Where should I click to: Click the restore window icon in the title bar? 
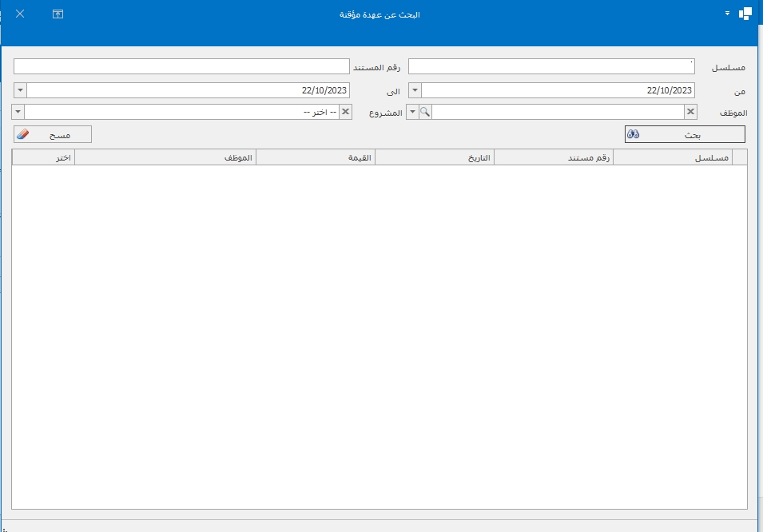[58, 14]
